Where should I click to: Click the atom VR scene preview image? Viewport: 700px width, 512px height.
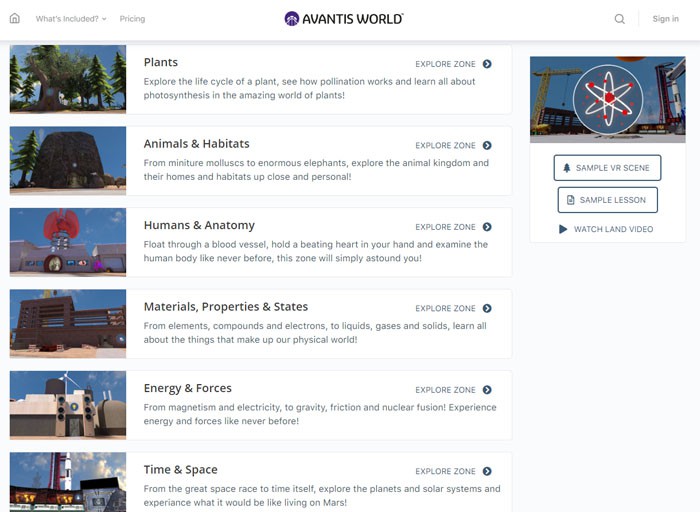tap(607, 99)
